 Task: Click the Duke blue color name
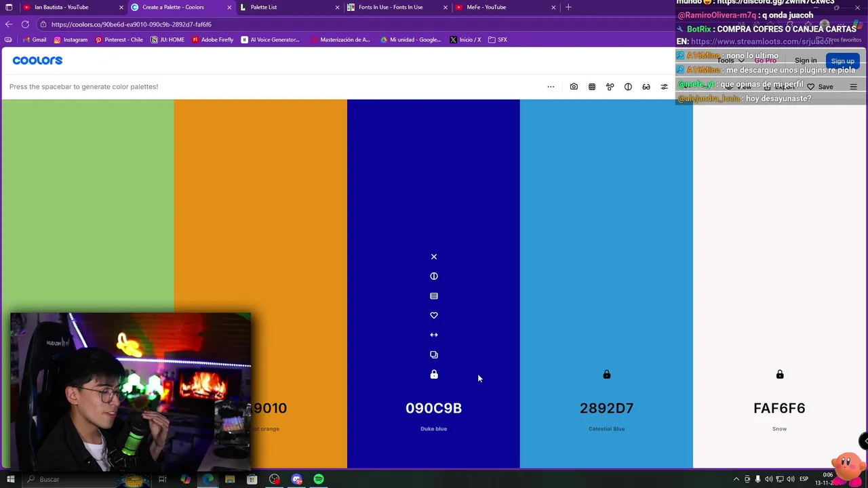pos(434,429)
